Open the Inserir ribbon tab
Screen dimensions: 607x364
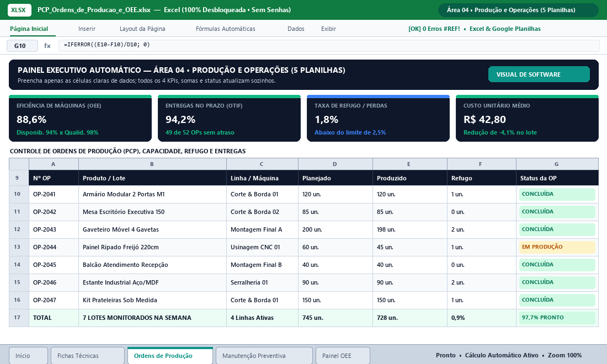tap(87, 29)
